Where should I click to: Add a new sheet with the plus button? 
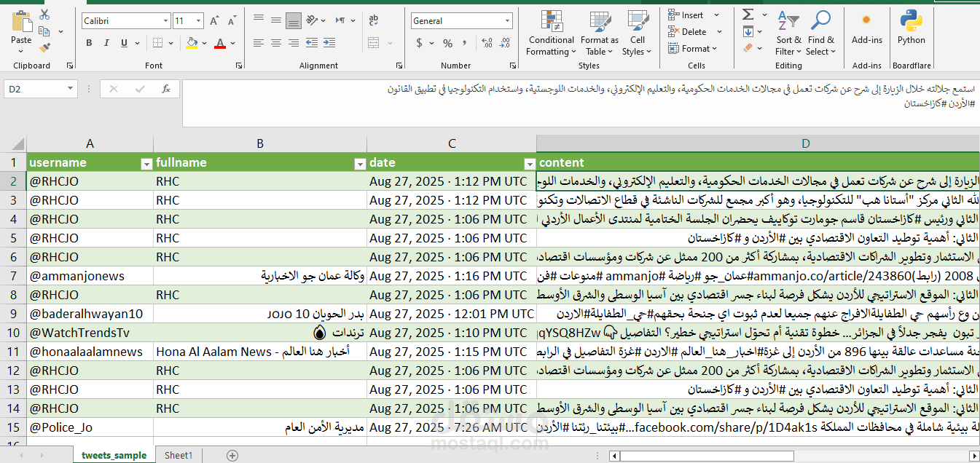tap(232, 456)
